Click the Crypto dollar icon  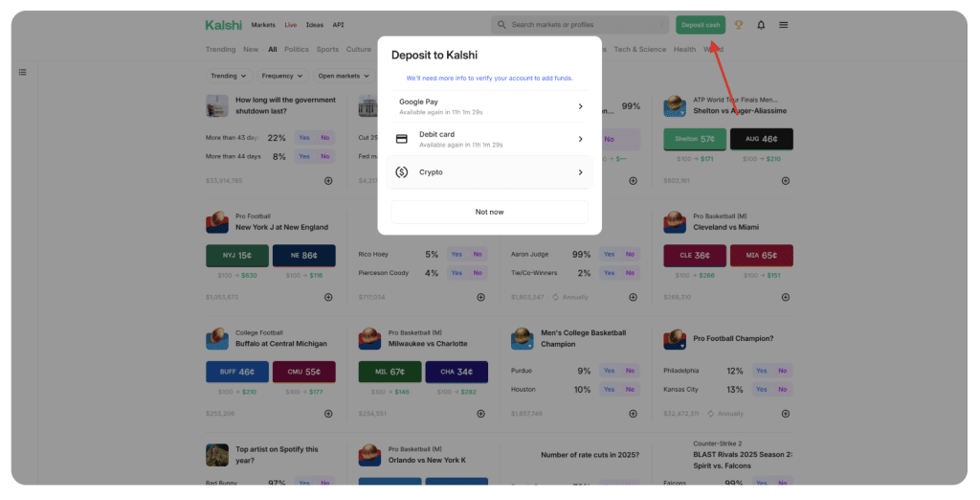point(402,172)
